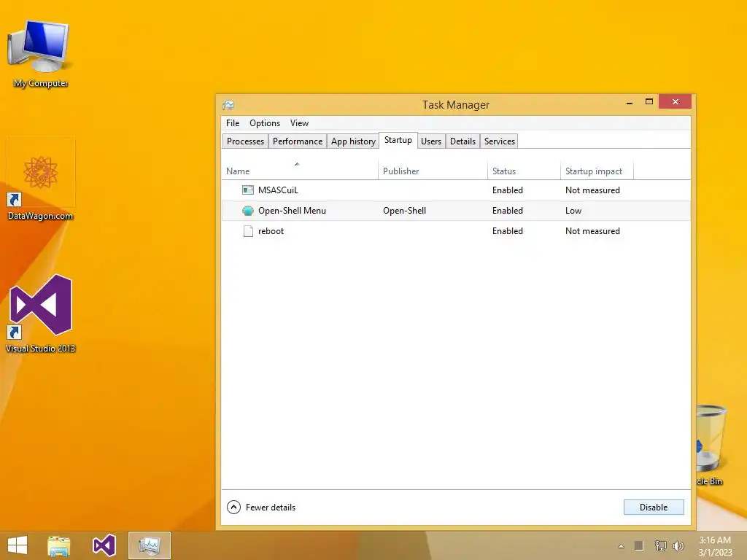The width and height of the screenshot is (747, 560).
Task: Switch to the Performance tab
Action: pos(298,141)
